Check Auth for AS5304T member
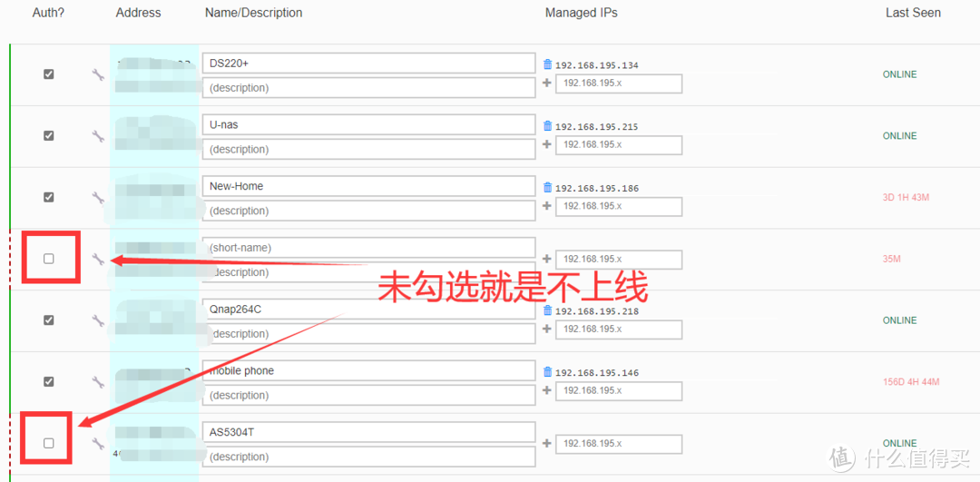This screenshot has width=980, height=482. [49, 443]
